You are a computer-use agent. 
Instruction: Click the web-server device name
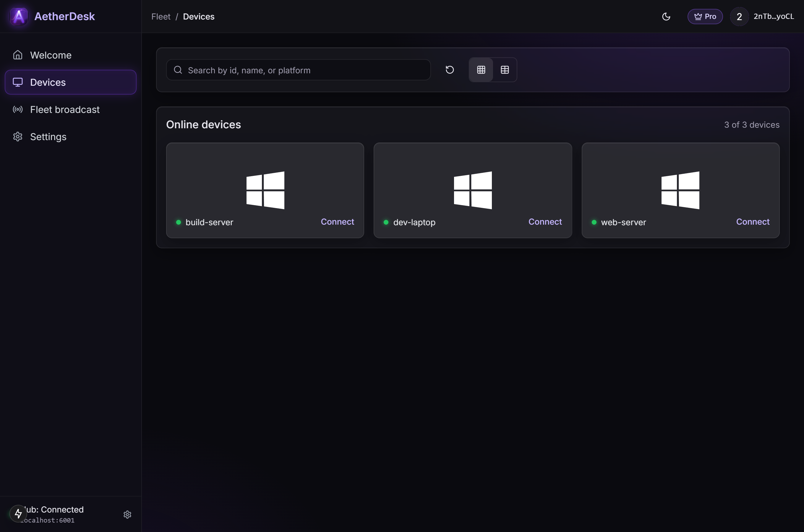623,222
